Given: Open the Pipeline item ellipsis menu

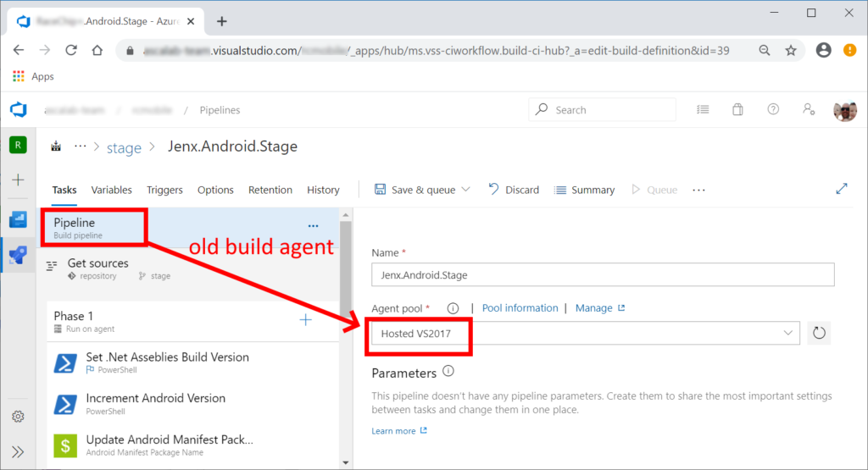Looking at the screenshot, I should [314, 225].
